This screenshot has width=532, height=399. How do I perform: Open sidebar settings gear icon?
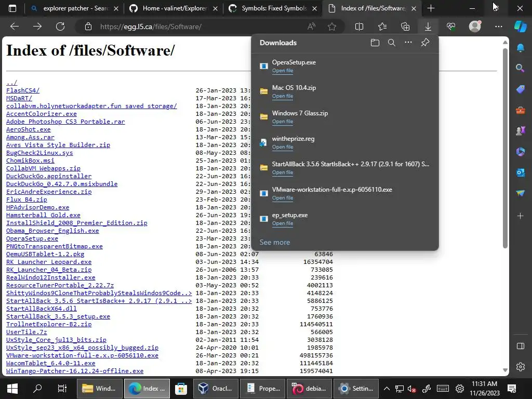[x=520, y=367]
